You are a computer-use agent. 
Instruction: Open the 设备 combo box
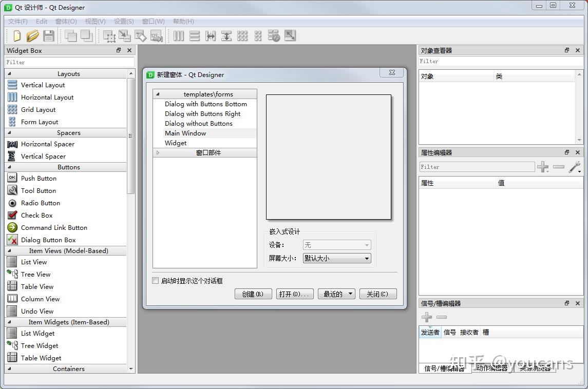pos(336,245)
